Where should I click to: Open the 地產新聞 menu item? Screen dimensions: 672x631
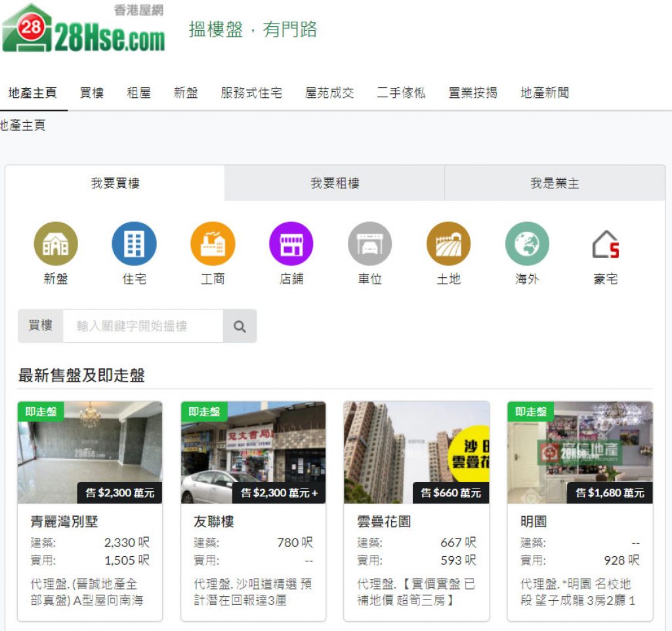[x=545, y=93]
